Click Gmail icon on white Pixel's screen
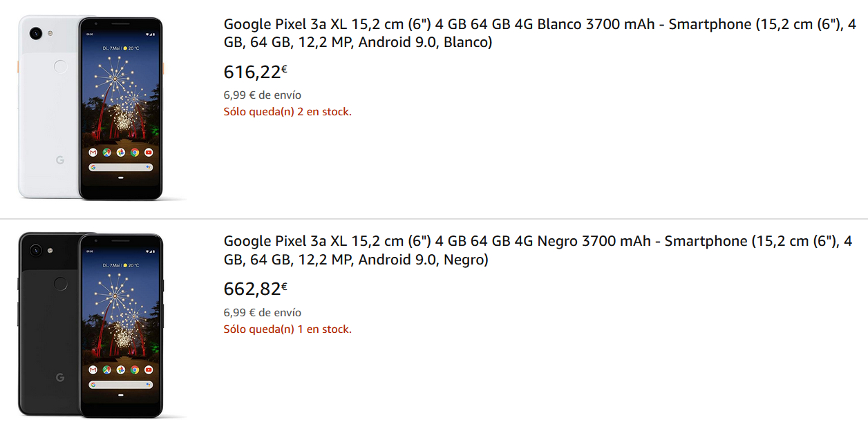 pyautogui.click(x=93, y=152)
